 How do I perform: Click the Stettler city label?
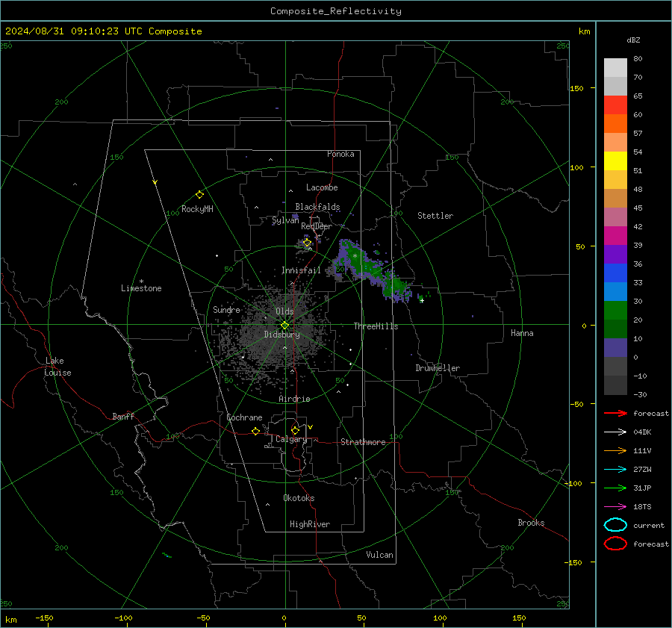[435, 216]
